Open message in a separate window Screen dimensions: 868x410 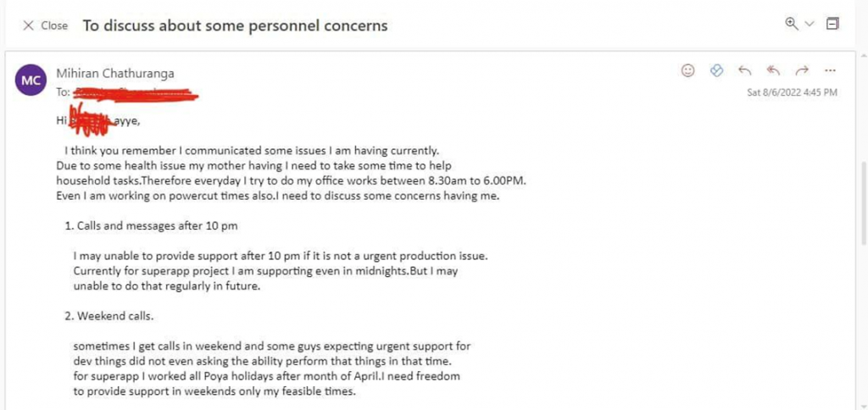pos(832,23)
